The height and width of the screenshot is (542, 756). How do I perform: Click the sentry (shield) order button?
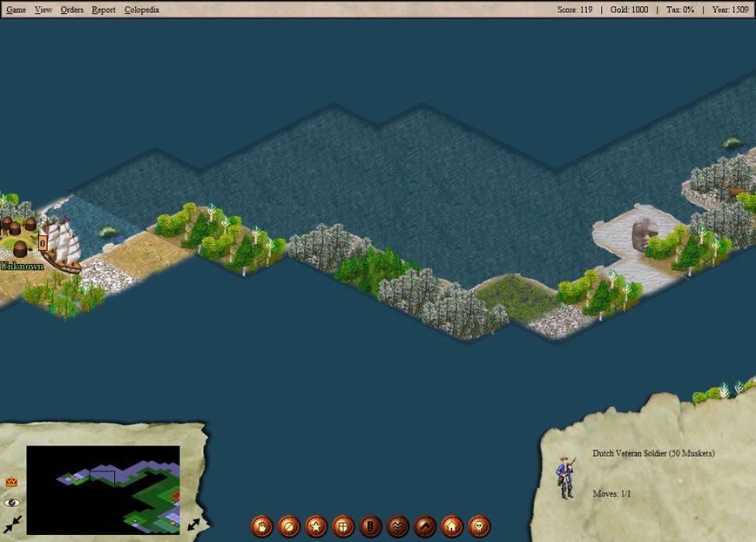343,526
